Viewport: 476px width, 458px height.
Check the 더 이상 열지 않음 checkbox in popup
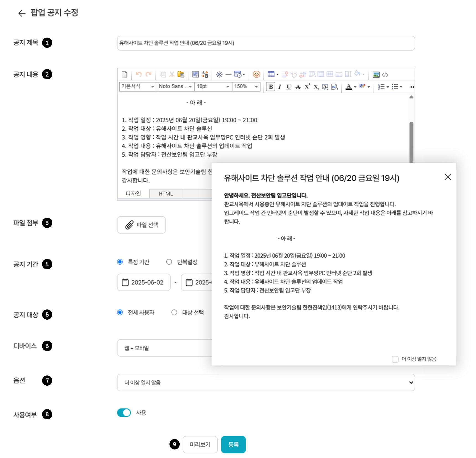(395, 359)
